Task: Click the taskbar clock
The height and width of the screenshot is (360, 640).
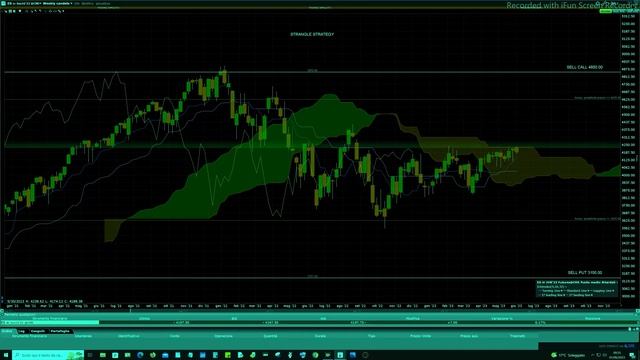Action: coord(617,355)
